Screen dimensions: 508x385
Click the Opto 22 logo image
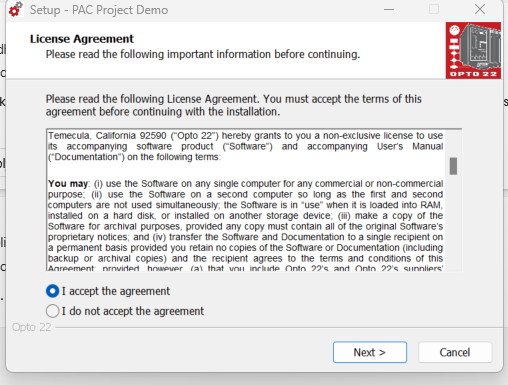point(473,50)
